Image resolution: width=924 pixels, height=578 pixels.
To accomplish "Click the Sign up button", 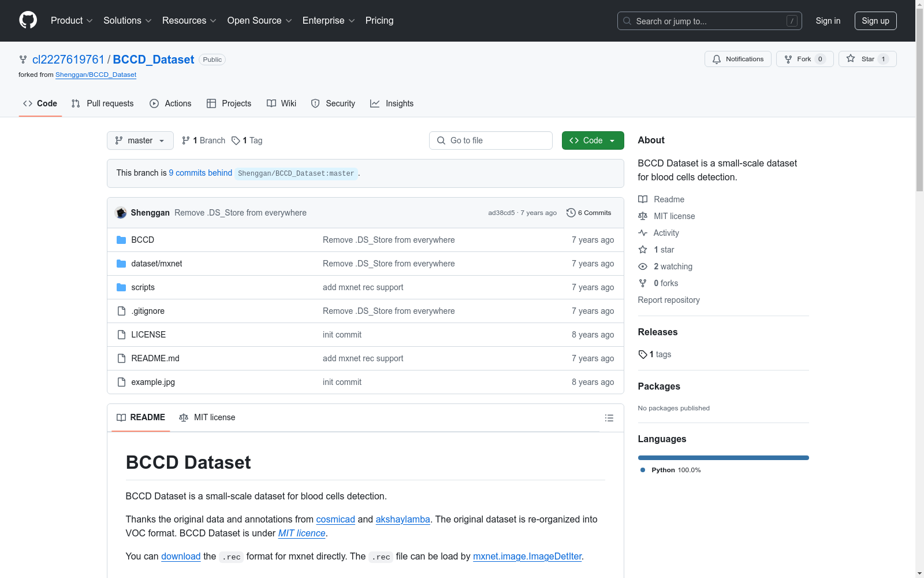I will click(875, 21).
